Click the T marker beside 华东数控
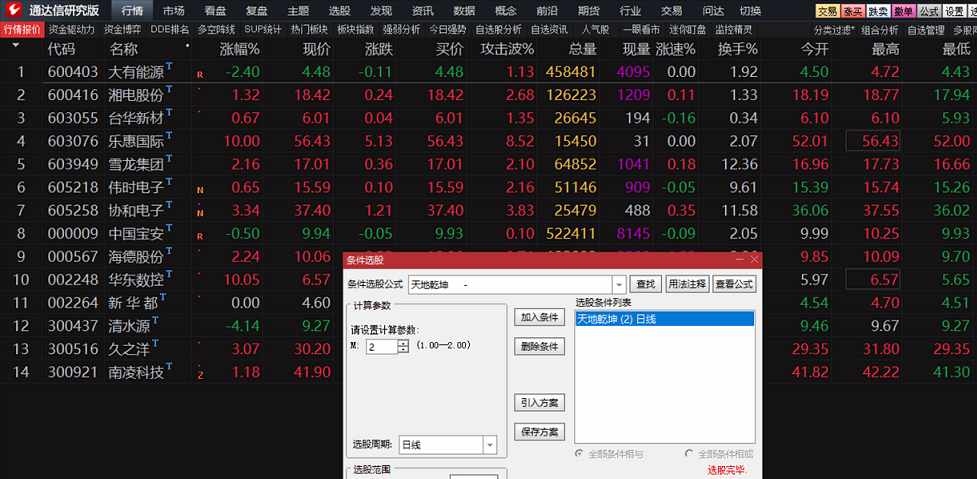 point(169,274)
